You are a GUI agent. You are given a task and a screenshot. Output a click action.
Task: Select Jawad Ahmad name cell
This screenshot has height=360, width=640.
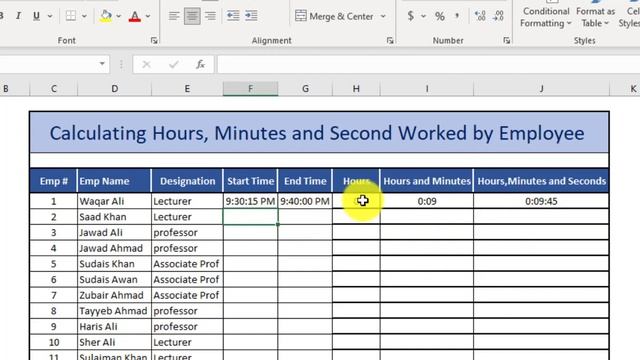click(114, 248)
